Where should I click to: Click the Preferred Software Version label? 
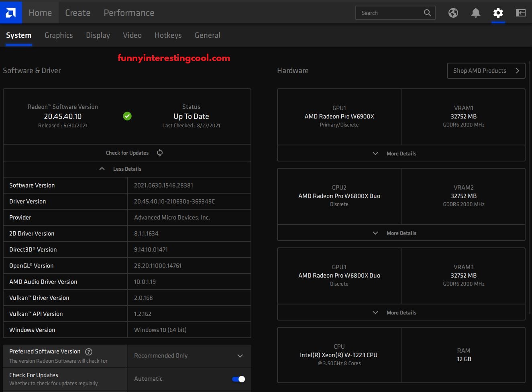45,351
